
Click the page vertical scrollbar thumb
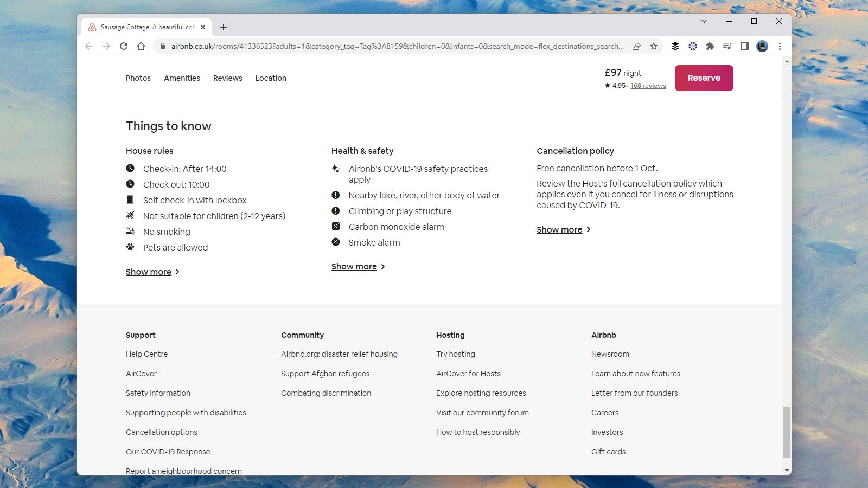(787, 432)
